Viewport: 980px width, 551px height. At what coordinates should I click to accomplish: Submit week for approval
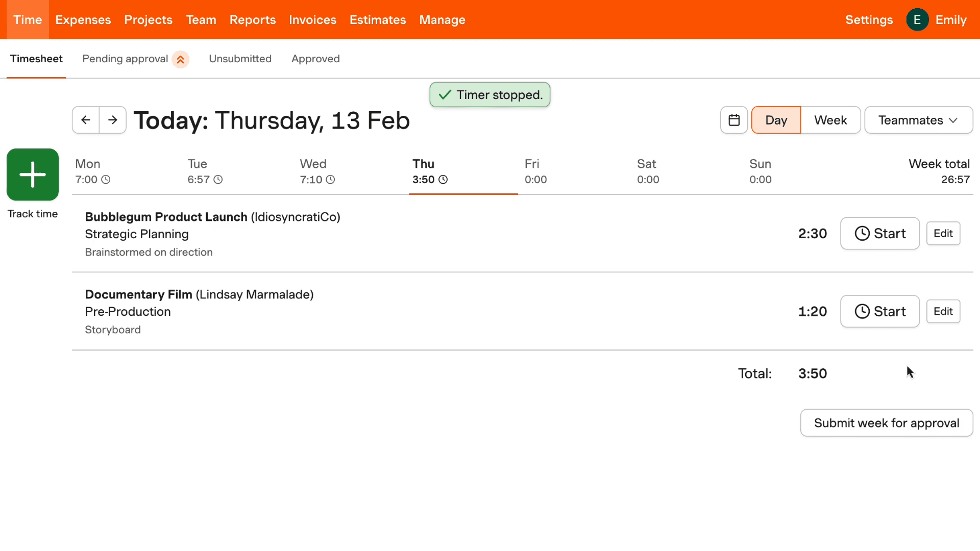tap(887, 423)
